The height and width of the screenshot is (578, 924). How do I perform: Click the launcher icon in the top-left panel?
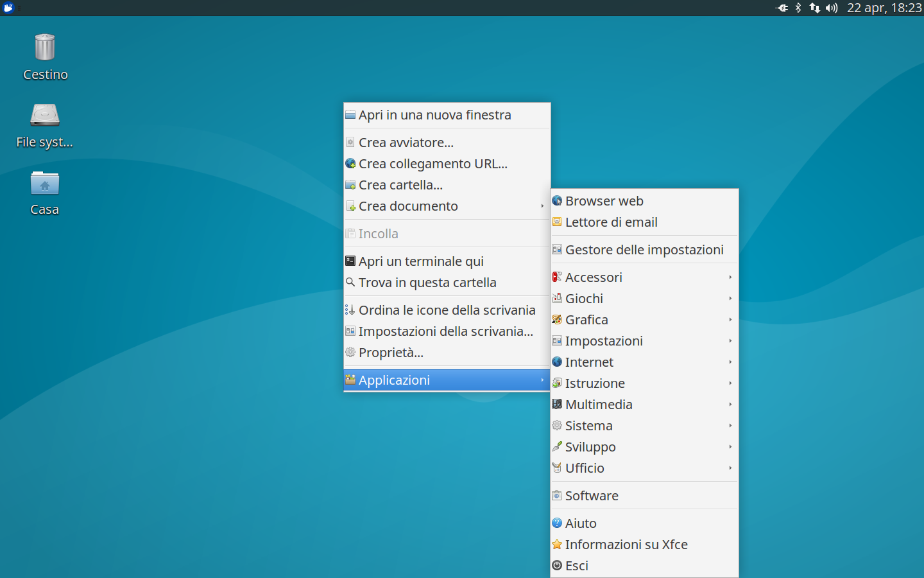(x=8, y=8)
